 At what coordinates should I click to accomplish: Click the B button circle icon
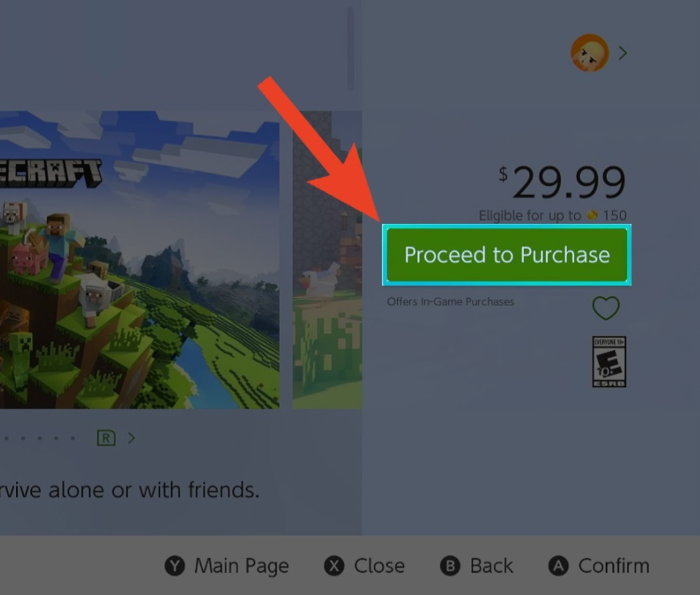[x=450, y=566]
